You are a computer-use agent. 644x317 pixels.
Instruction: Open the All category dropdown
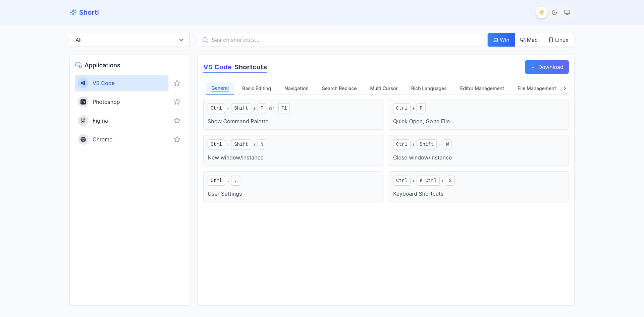[x=130, y=40]
